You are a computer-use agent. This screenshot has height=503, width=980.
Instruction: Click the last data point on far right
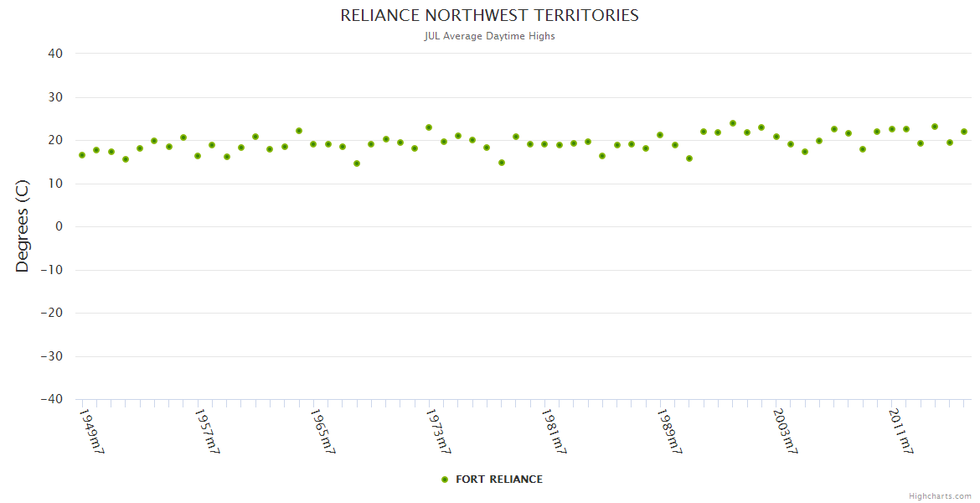tap(964, 132)
